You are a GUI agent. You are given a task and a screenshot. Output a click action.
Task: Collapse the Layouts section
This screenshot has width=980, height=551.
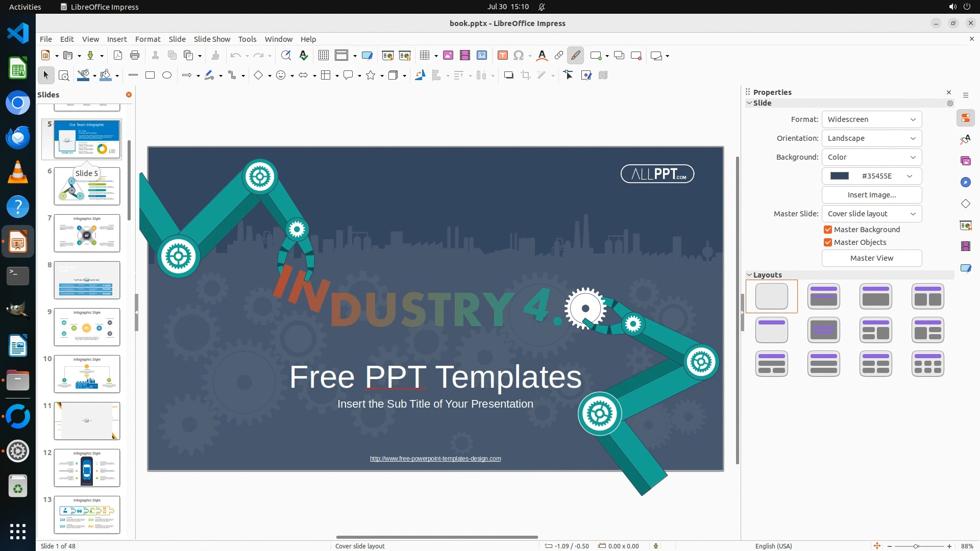[x=749, y=274]
